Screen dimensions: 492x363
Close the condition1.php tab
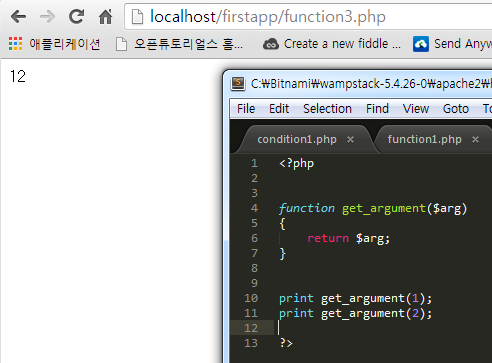point(350,140)
